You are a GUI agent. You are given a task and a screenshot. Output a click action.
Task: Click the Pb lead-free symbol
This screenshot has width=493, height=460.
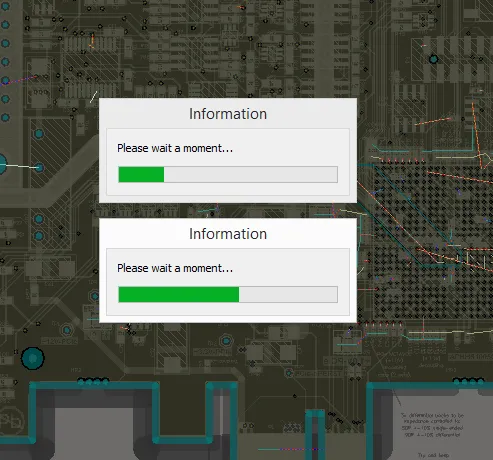11,420
